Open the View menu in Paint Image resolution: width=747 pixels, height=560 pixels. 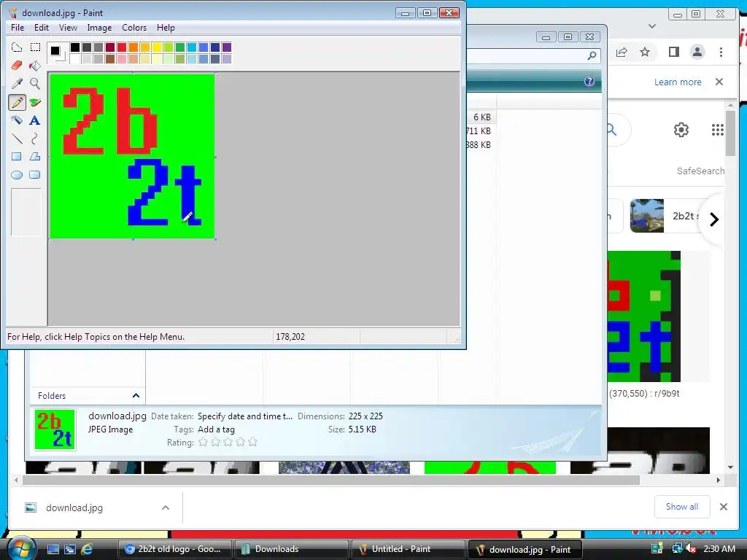point(68,28)
